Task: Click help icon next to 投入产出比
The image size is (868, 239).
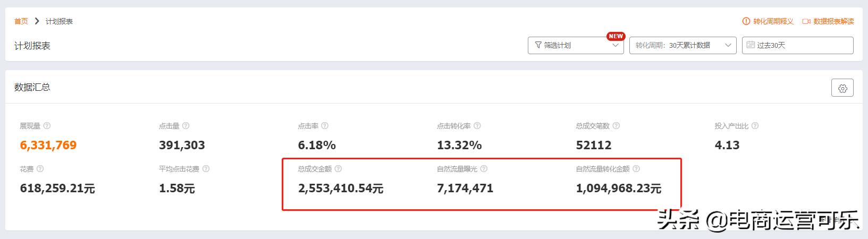Action: (755, 126)
